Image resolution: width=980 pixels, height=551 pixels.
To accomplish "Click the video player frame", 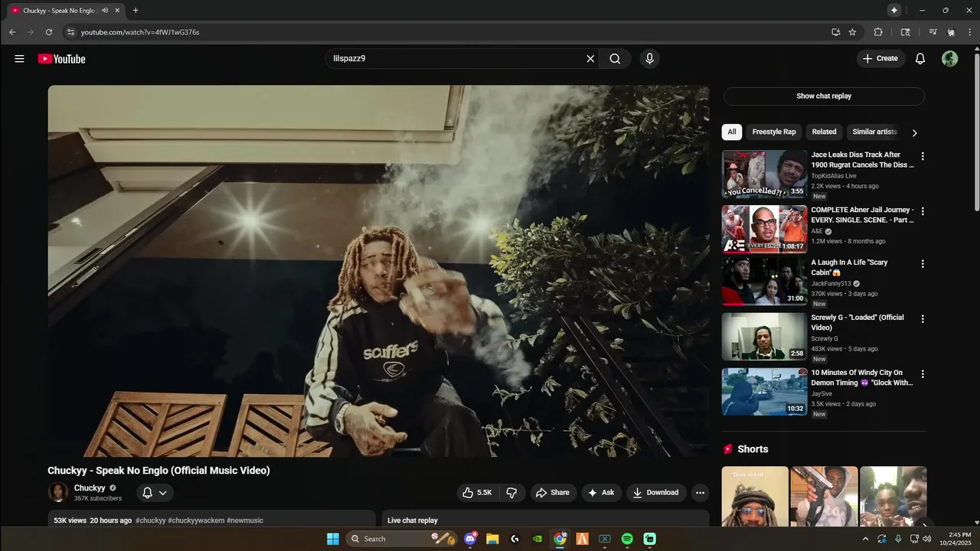I will pyautogui.click(x=378, y=271).
